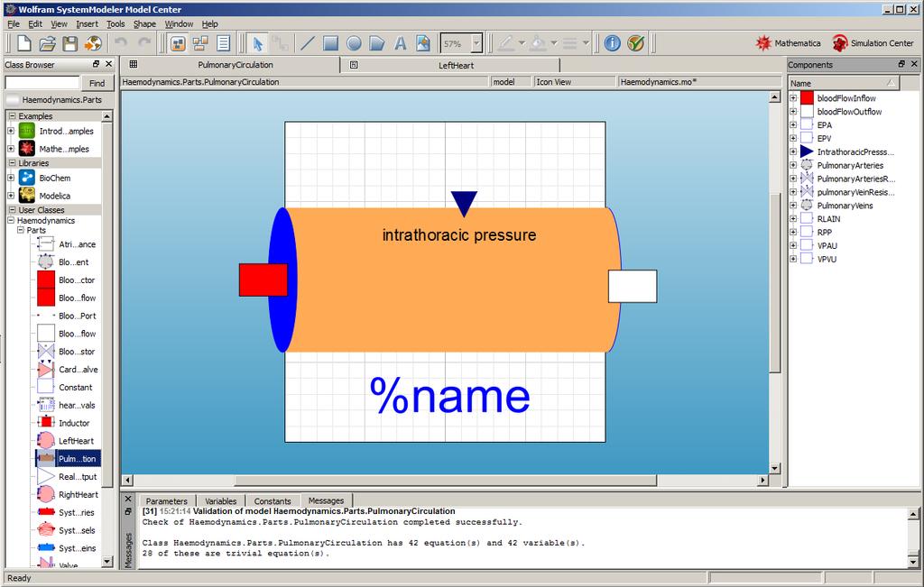The image size is (924, 587).
Task: Save the model with the floppy icon
Action: [70, 43]
